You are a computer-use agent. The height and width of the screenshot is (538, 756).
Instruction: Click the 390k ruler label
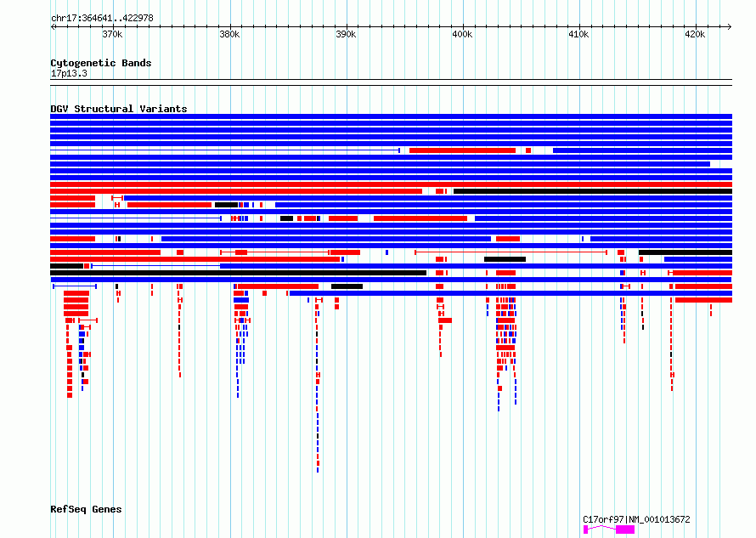346,34
